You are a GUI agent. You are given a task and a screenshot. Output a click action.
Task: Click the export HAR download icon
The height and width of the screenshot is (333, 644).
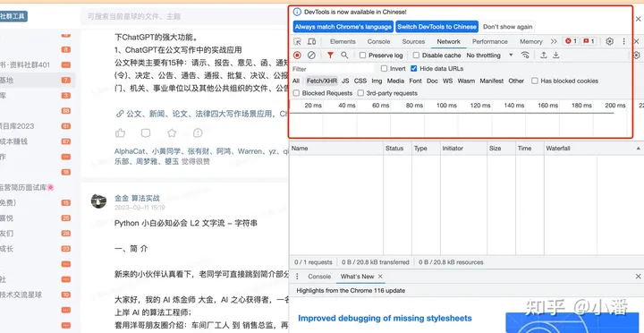point(555,55)
